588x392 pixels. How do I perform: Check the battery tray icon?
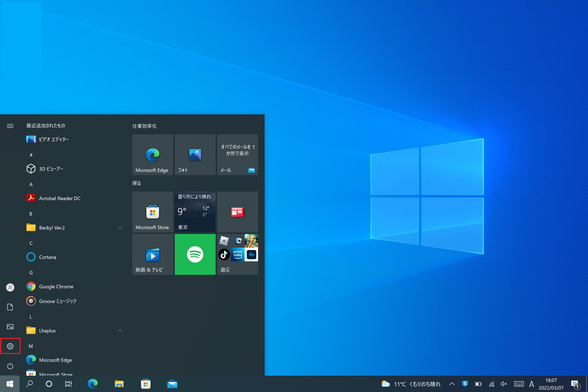pos(478,384)
